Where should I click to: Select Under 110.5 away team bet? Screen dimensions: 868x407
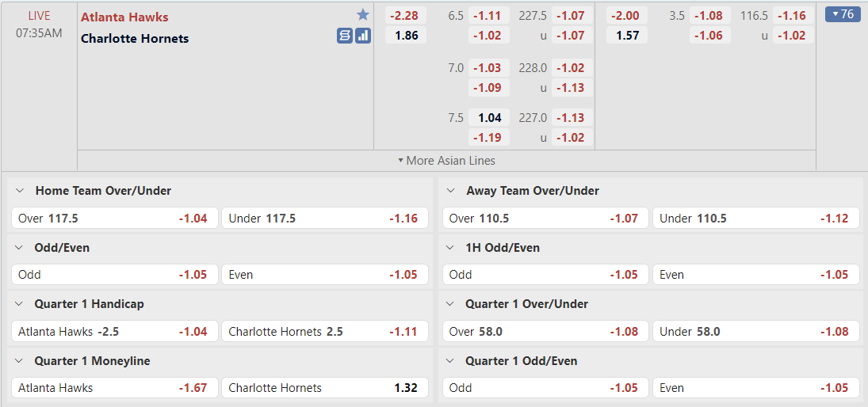click(755, 219)
